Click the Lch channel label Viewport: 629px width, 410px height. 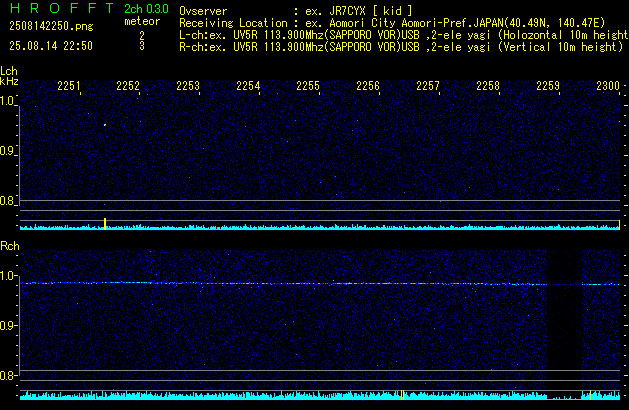point(9,71)
